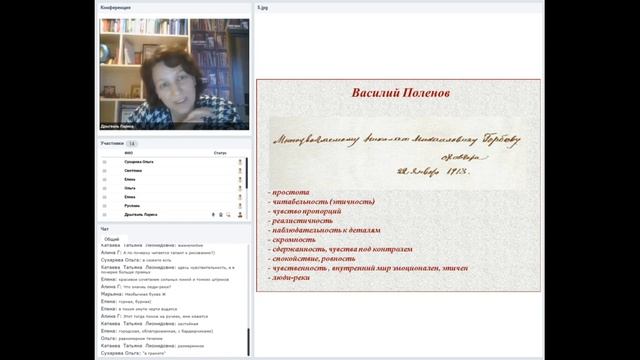Toggle camera icon in Драгвель Лариса row
Screen dimensions: 640x360
221,215
